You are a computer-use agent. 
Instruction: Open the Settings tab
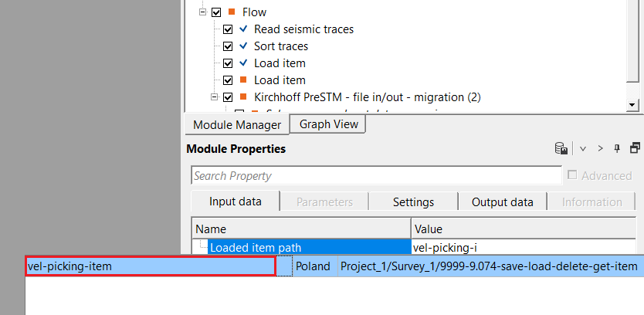click(x=413, y=202)
